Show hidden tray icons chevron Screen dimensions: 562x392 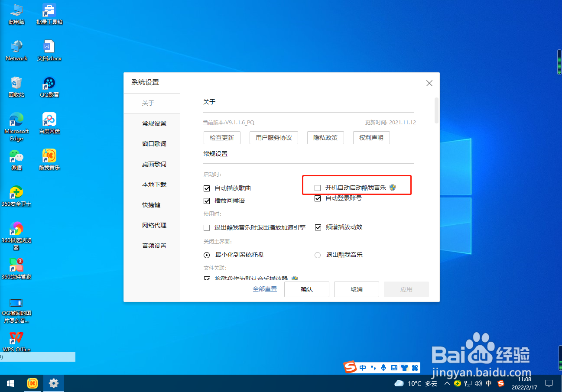point(447,383)
